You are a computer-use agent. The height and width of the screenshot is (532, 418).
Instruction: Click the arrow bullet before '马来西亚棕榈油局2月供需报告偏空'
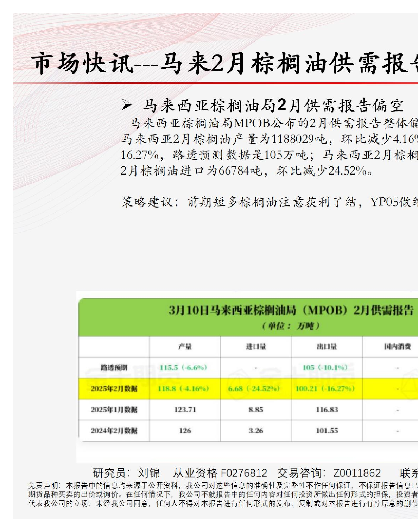tap(127, 105)
